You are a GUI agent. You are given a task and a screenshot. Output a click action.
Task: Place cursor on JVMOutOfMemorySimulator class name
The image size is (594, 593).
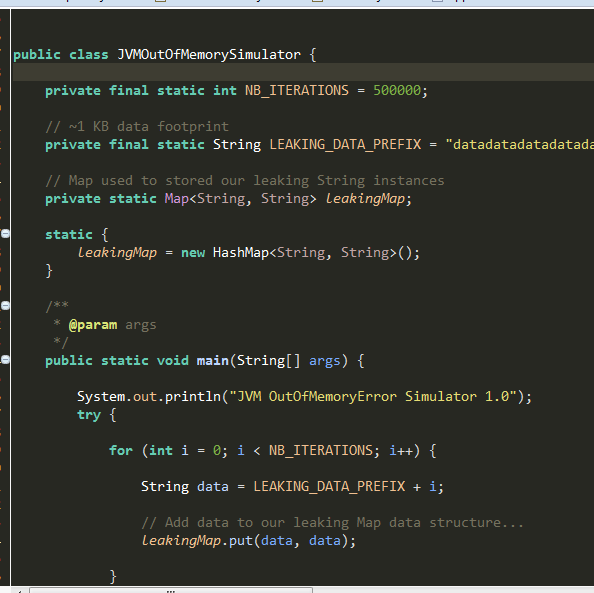[x=209, y=55]
